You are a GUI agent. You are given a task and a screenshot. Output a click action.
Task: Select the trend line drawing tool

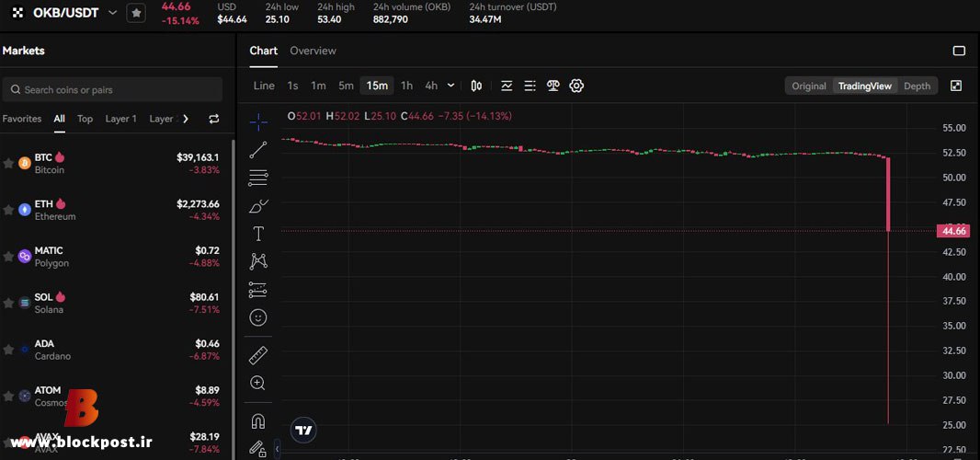click(258, 150)
